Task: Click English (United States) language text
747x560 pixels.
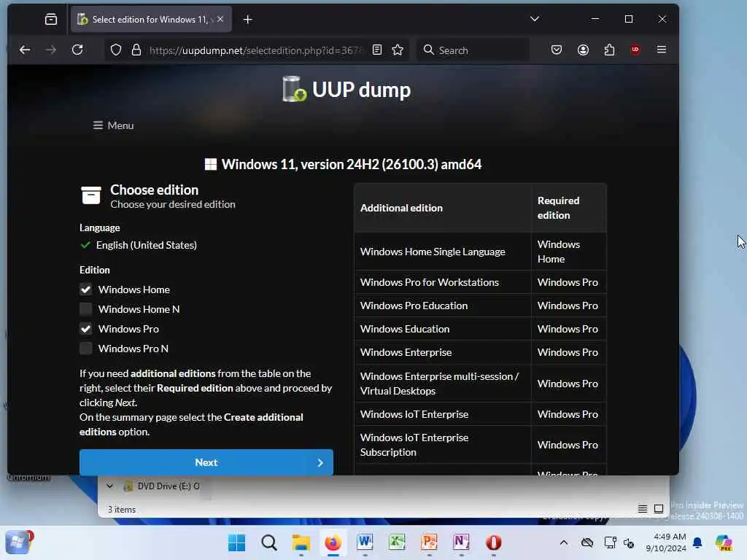Action: click(146, 245)
